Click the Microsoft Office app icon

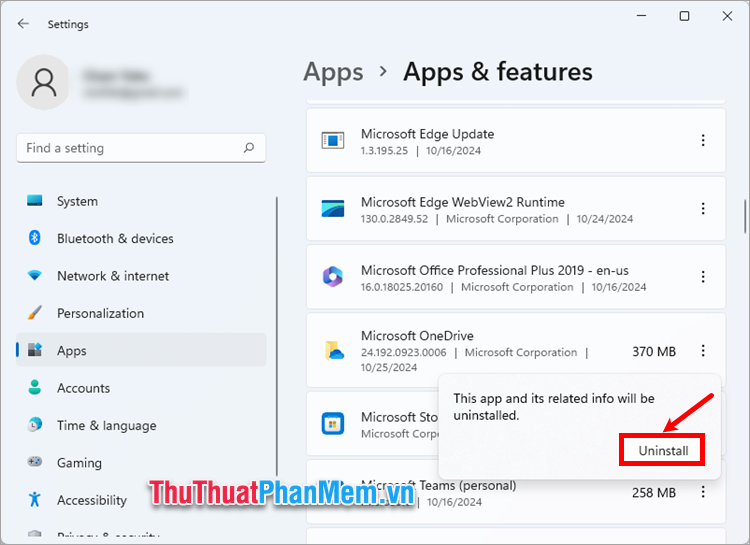(x=332, y=277)
